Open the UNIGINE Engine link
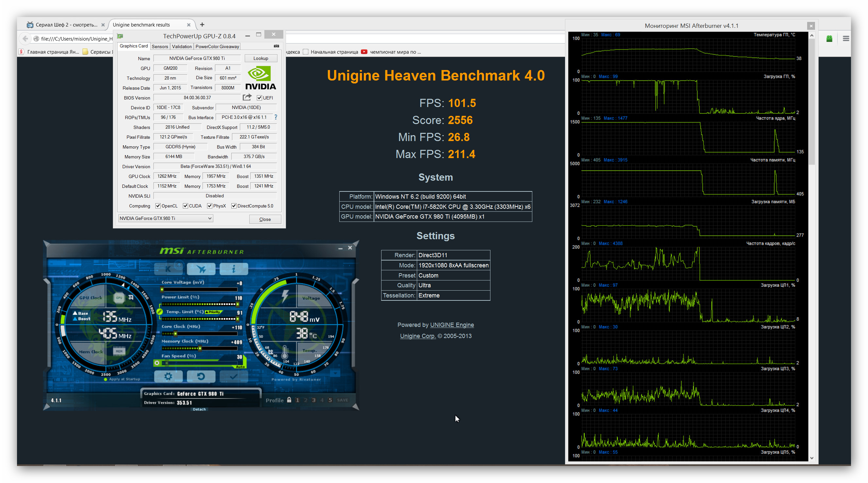This screenshot has width=868, height=483. tap(452, 325)
